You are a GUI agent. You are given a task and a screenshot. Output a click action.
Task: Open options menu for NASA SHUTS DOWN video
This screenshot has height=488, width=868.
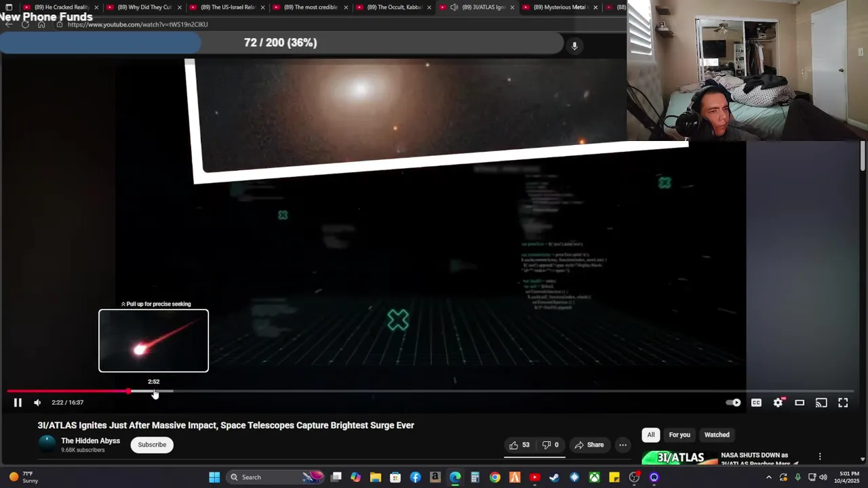(820, 457)
